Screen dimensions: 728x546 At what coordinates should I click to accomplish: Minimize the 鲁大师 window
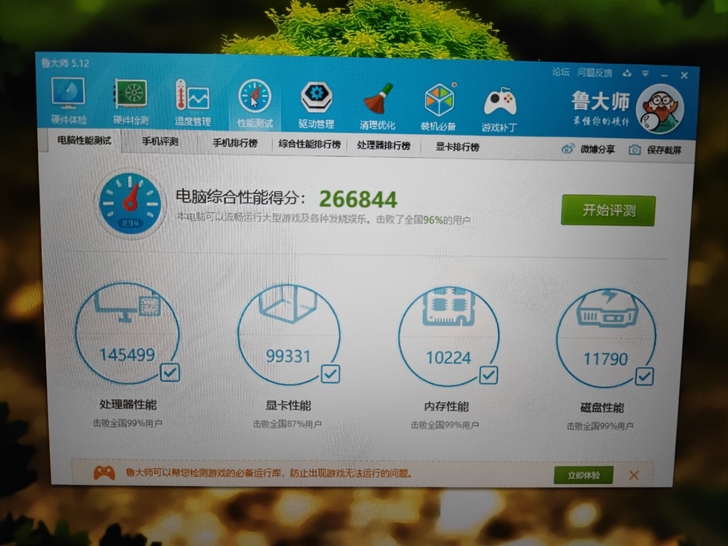click(664, 75)
